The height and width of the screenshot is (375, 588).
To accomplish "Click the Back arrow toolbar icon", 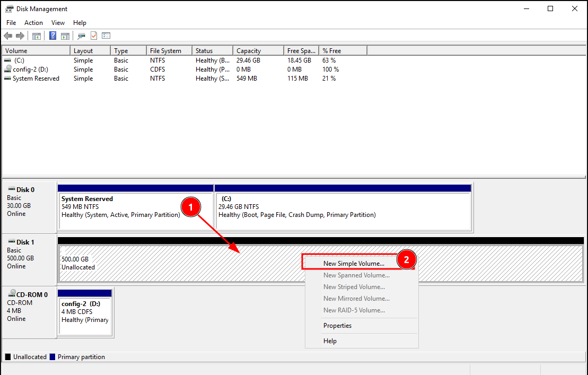I will [8, 36].
